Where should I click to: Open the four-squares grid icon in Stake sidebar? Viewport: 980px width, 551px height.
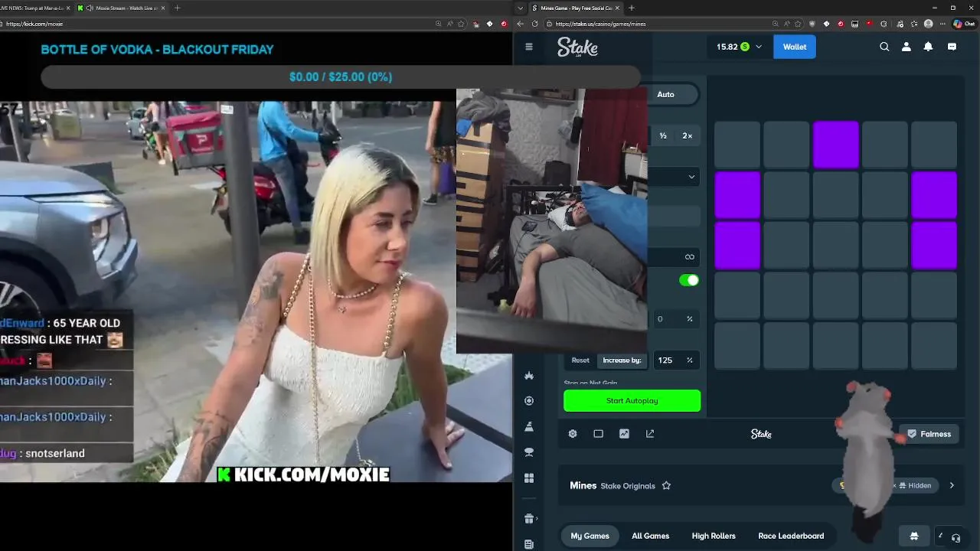point(529,478)
